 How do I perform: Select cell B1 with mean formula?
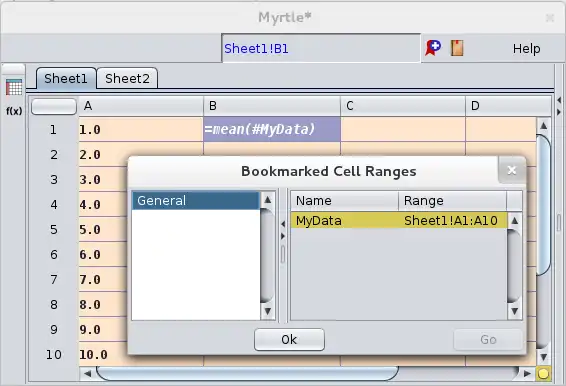272,129
